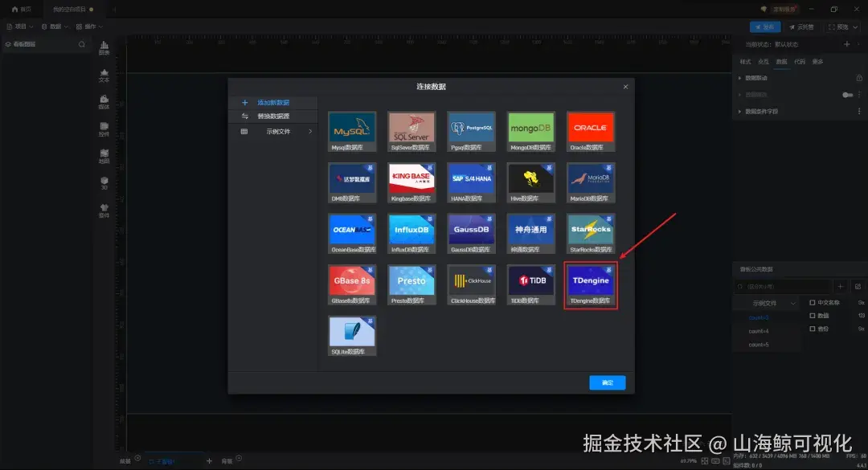Select the InfluxDB database tile
Screen dimensions: 868x470
coord(411,234)
